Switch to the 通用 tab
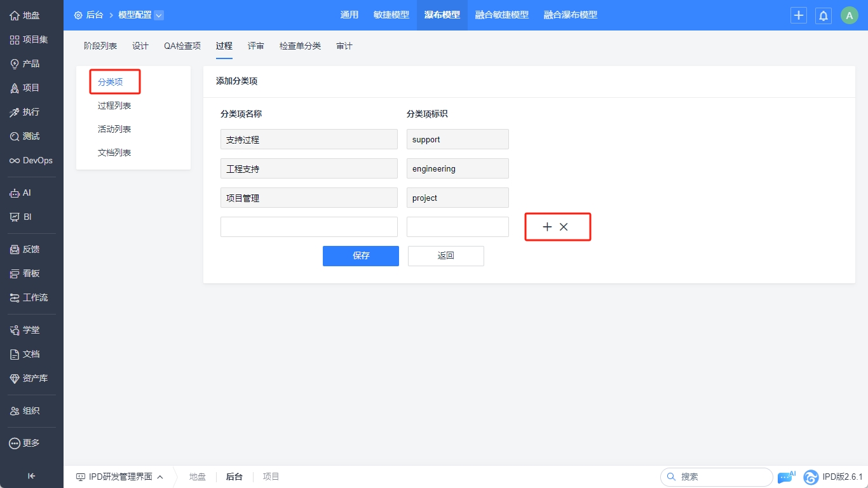The image size is (868, 488). coord(349,15)
